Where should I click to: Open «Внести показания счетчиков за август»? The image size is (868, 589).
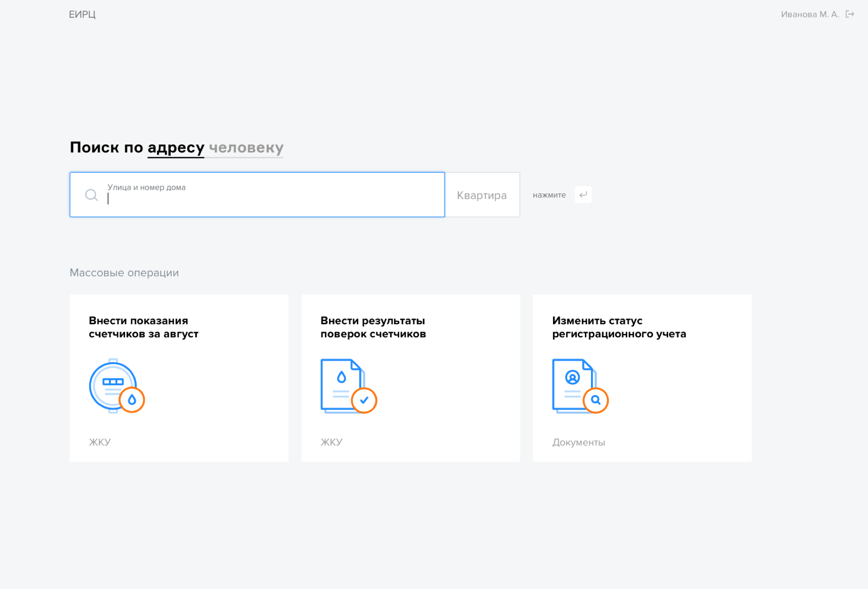click(x=179, y=378)
